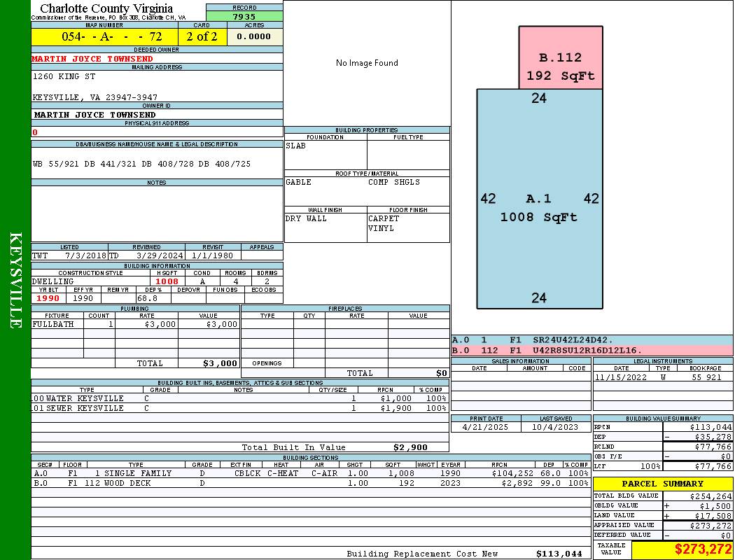Image resolution: width=735 pixels, height=560 pixels.
Task: Click the No Image Found placeholder
Action: 367,63
